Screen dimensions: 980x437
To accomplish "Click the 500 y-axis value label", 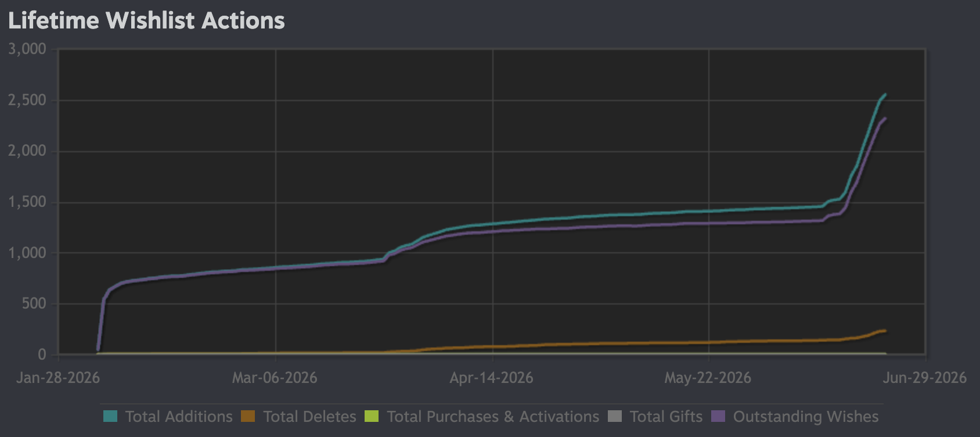I will click(x=34, y=304).
